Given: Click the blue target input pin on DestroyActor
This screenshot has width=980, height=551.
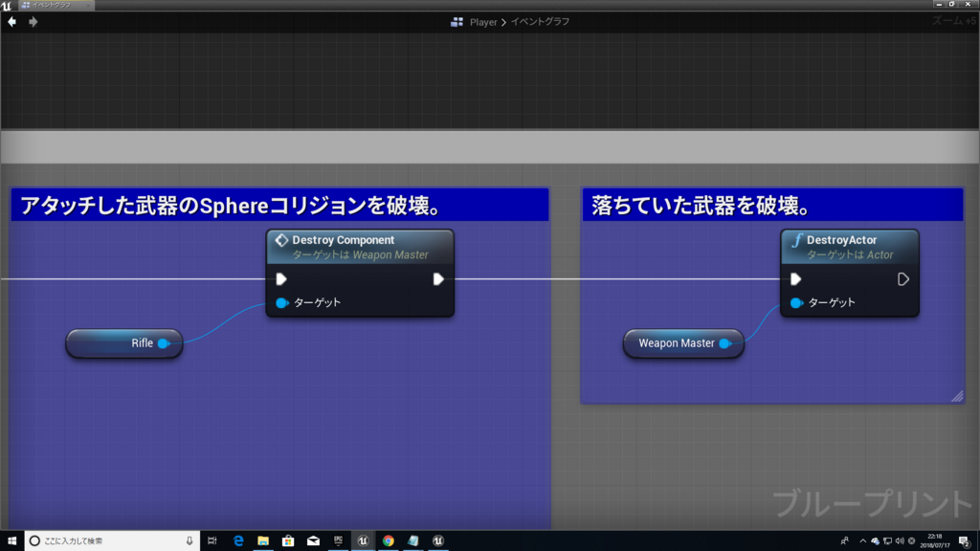Looking at the screenshot, I should [795, 302].
